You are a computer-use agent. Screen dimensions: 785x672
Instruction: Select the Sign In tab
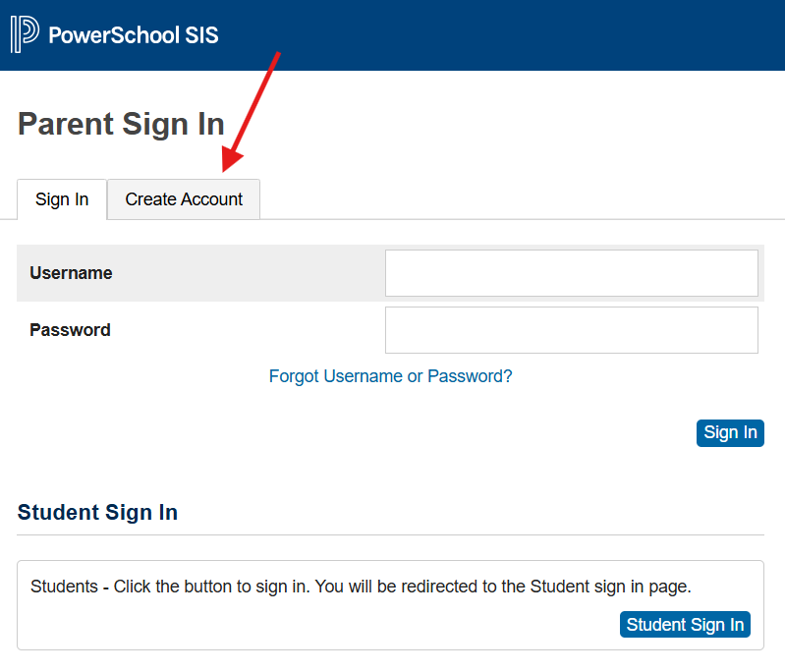tap(62, 199)
